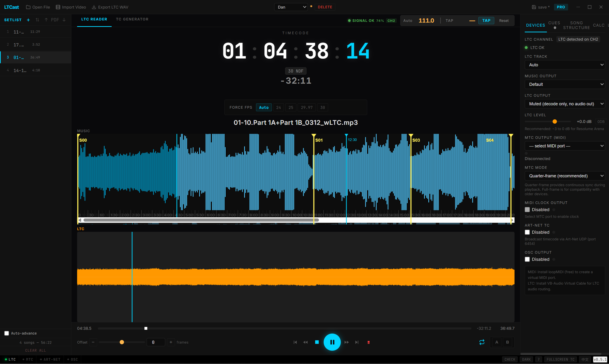
Task: Toggle loop playback
Action: [482, 342]
